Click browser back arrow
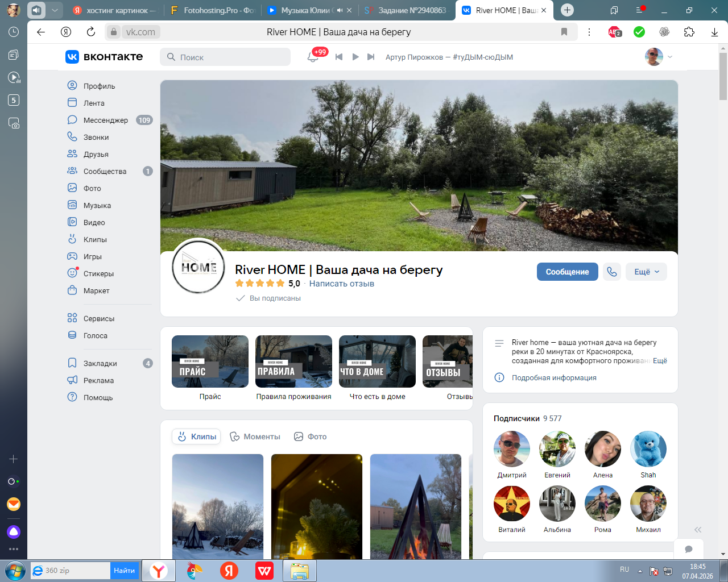This screenshot has width=728, height=582. (x=41, y=32)
